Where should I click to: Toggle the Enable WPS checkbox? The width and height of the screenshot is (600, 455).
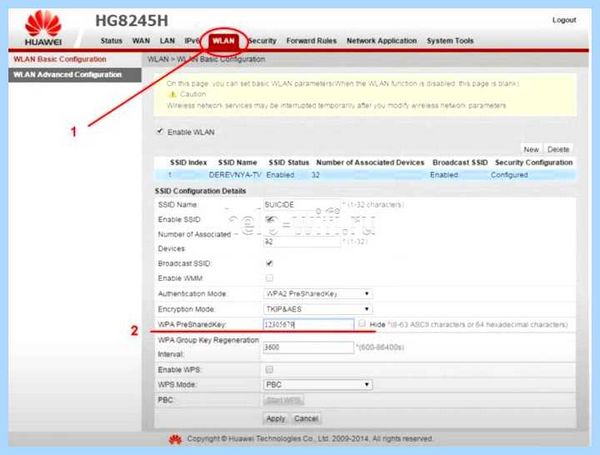click(x=269, y=369)
